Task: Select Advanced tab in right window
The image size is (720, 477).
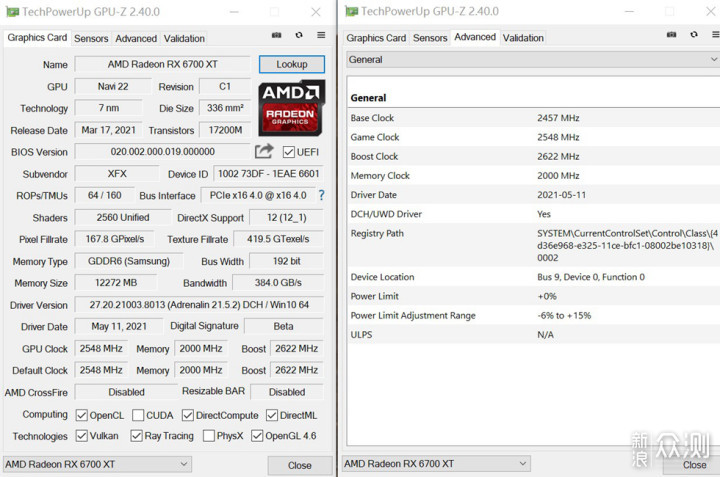Action: 475,37
